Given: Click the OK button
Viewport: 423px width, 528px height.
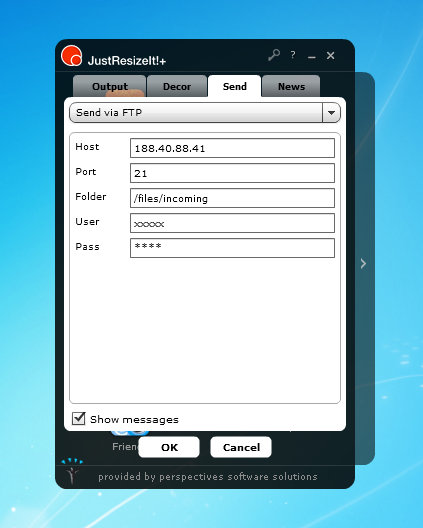Looking at the screenshot, I should point(169,447).
